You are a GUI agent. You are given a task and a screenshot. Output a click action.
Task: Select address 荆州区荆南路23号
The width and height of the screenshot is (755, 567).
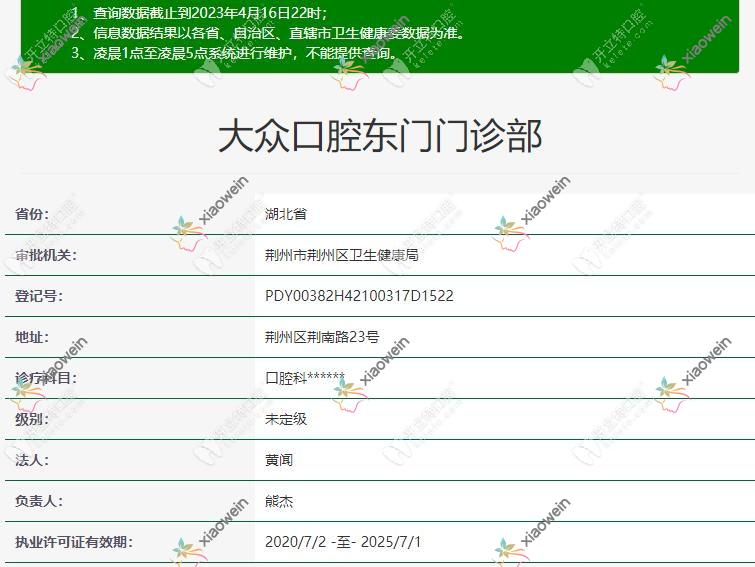[x=322, y=337]
